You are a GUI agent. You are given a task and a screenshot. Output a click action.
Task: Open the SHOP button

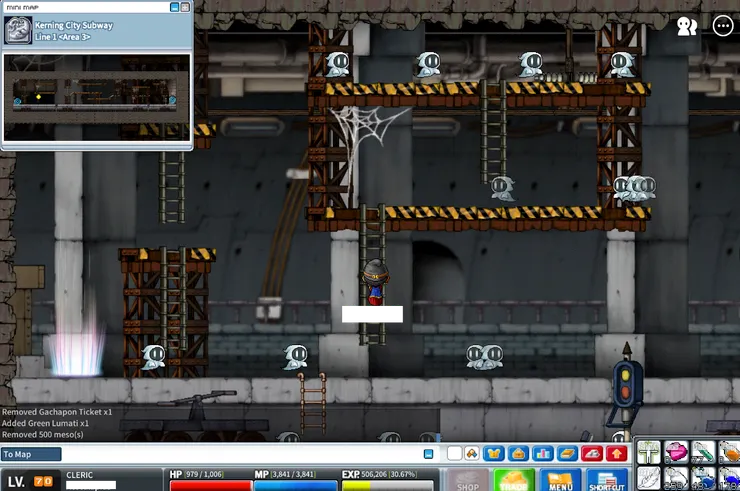tap(467, 480)
